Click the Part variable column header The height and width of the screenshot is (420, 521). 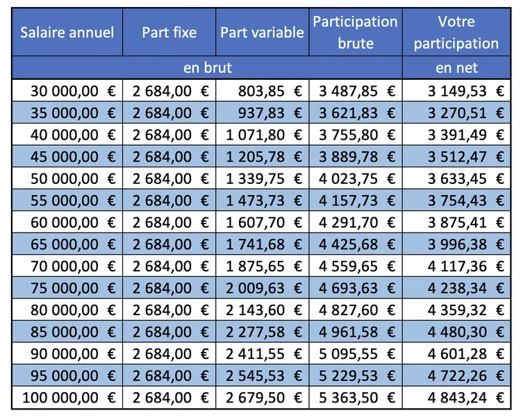[x=262, y=33]
